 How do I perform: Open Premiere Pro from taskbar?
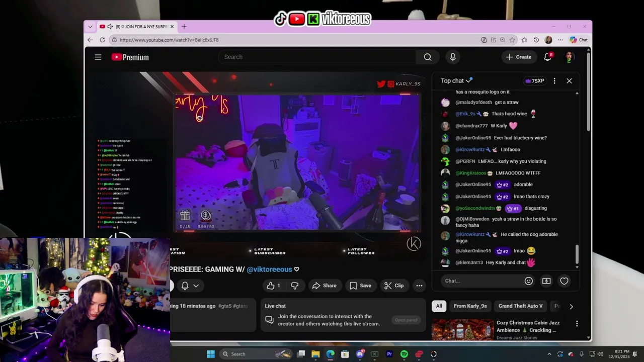(389, 354)
